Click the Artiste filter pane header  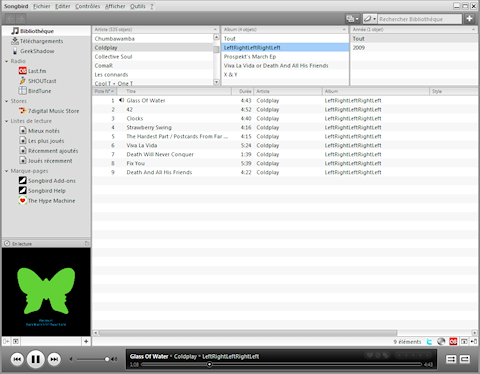point(156,29)
